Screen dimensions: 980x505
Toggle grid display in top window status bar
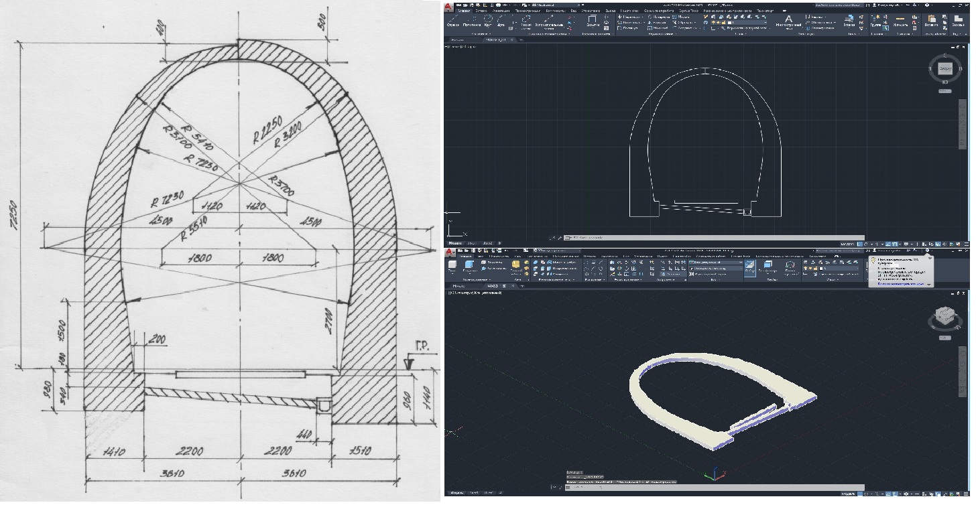[859, 244]
